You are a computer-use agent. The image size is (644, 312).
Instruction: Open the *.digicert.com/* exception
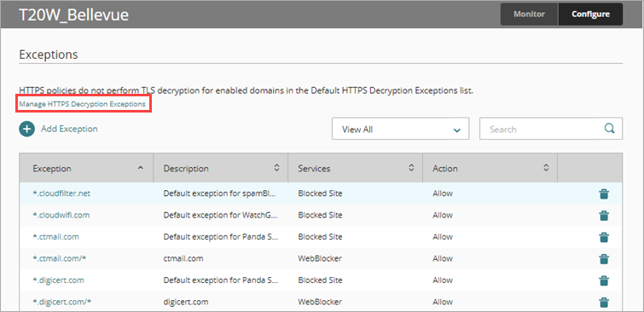(x=61, y=302)
